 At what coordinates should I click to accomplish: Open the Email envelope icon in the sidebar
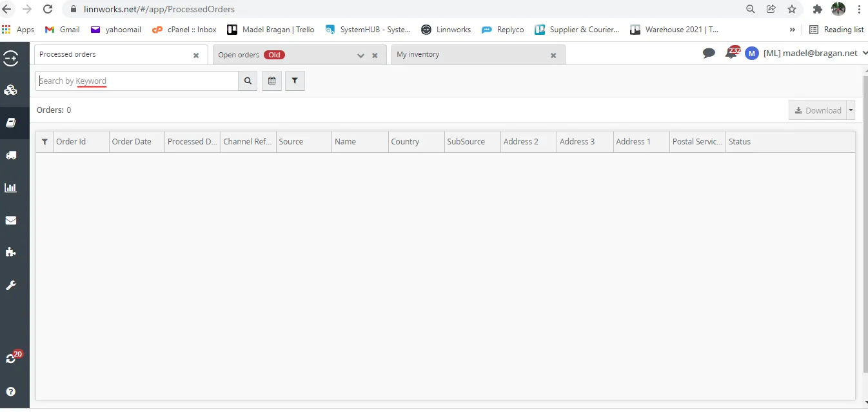pos(11,221)
